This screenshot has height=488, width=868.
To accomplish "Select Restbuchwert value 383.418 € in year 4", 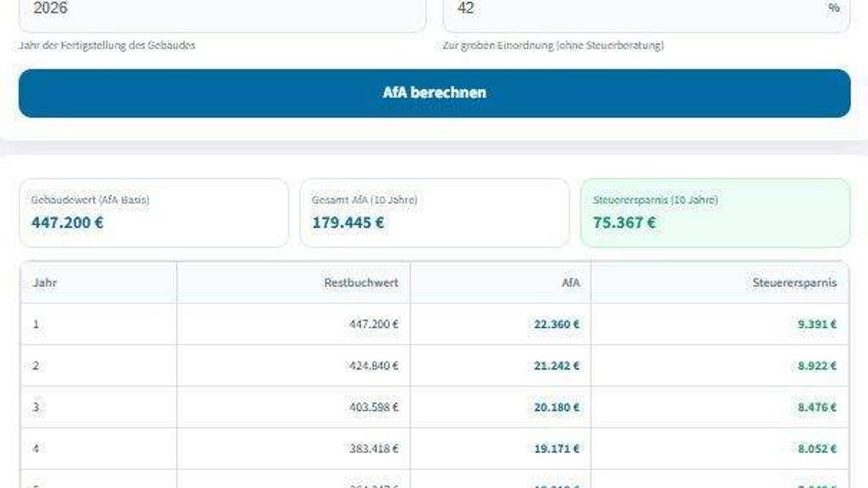I will 374,449.
